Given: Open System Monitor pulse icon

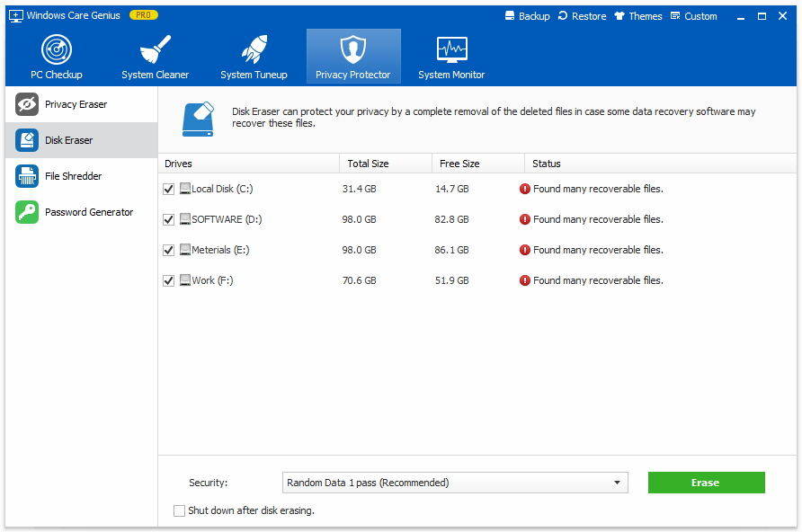Looking at the screenshot, I should click(x=451, y=49).
